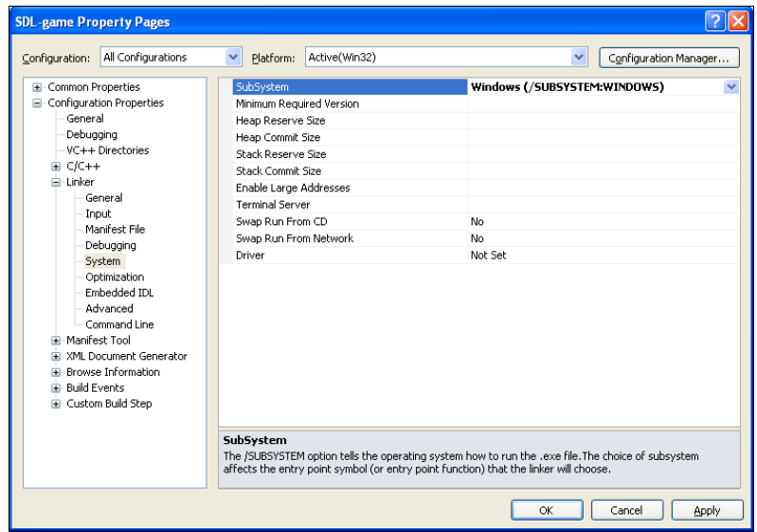Close the SDL-game Property Pages dialog
Viewport: 757px width, 532px height.
coord(739,21)
